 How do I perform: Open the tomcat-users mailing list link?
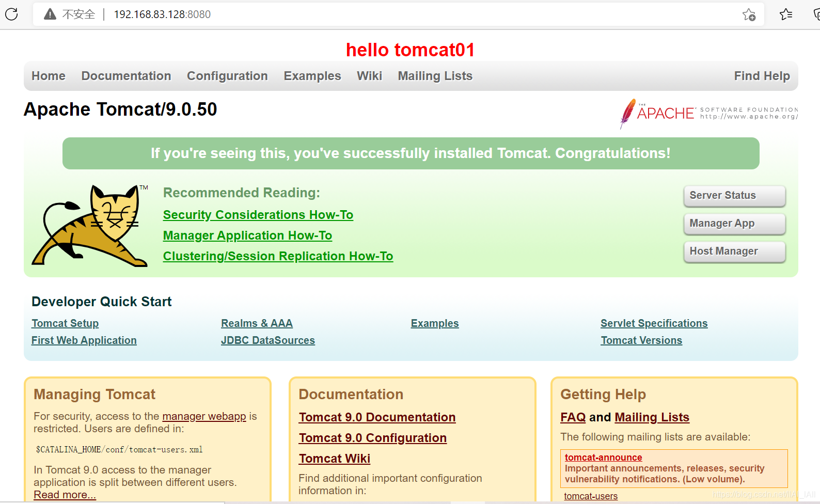pyautogui.click(x=591, y=496)
